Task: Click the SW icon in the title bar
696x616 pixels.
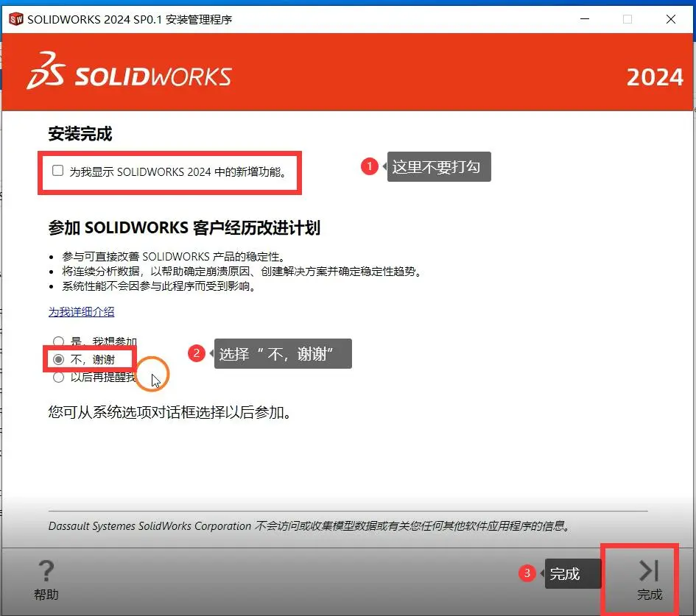Action: tap(15, 19)
